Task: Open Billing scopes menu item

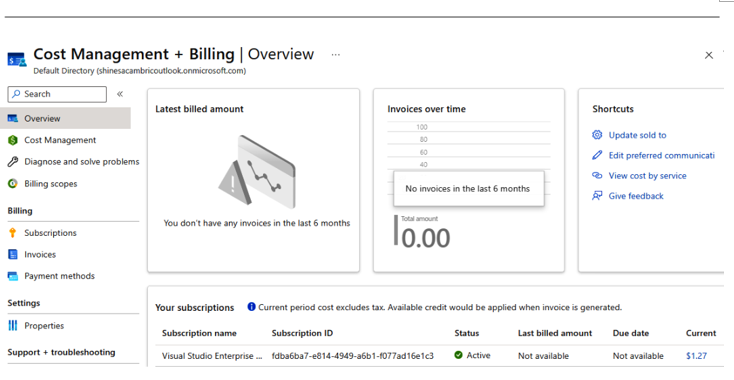Action: 51,183
